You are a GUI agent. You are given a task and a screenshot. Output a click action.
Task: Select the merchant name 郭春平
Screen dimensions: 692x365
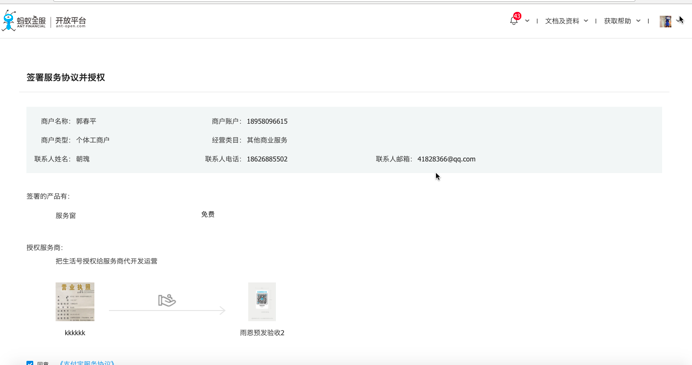pos(86,121)
